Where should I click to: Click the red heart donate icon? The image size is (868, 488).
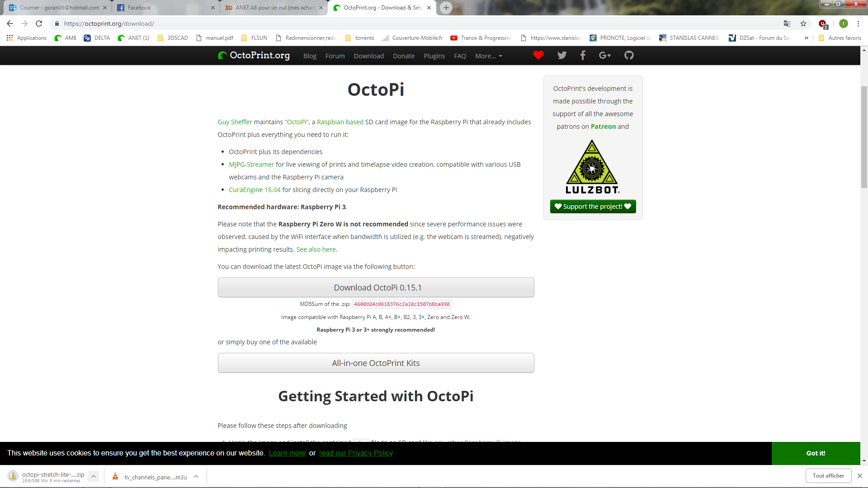tap(538, 56)
